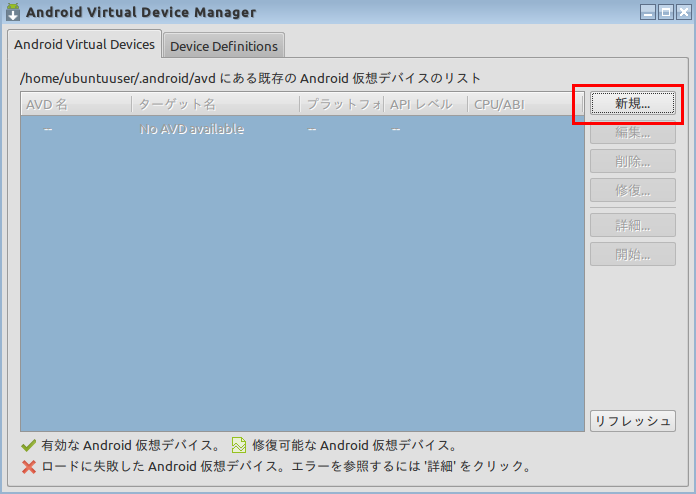This screenshot has height=494, width=696.
Task: Click the 開始... button
Action: click(633, 254)
